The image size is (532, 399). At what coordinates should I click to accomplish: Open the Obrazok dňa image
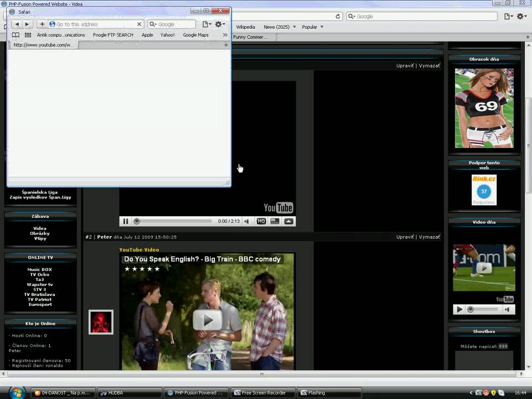[484, 108]
